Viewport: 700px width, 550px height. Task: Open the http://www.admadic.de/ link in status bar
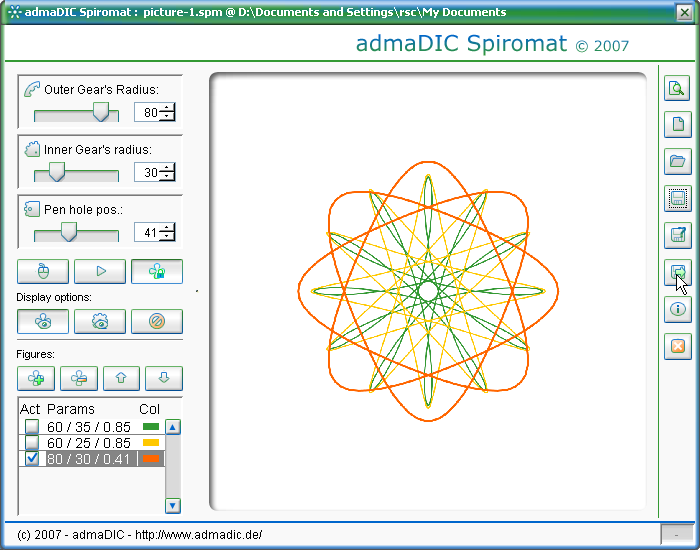[199, 534]
